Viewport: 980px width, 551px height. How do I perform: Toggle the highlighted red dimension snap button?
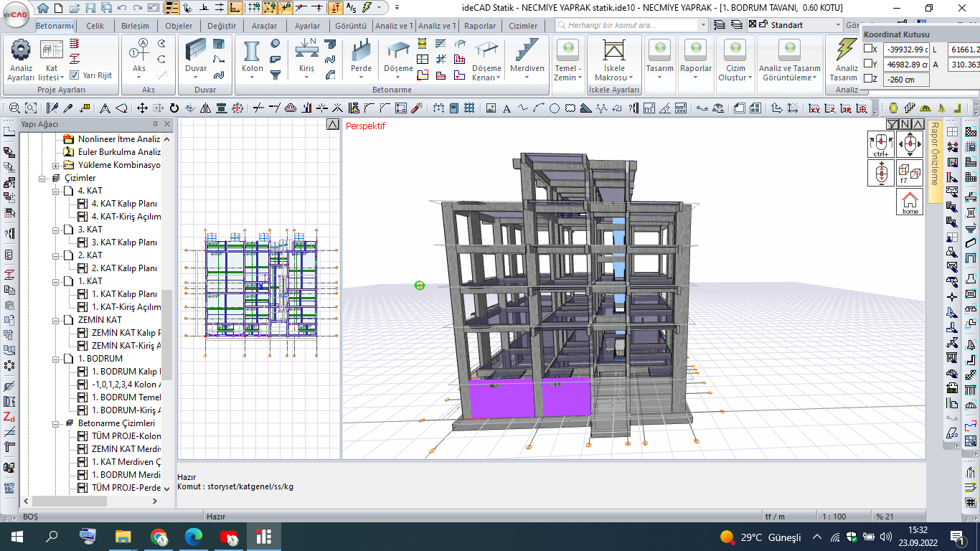click(x=336, y=8)
